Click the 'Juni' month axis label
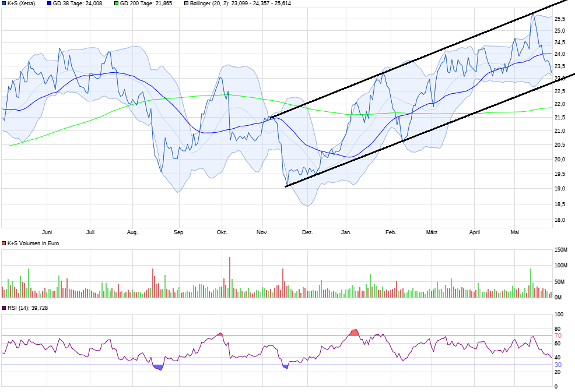This screenshot has width=575, height=392. tap(47, 232)
